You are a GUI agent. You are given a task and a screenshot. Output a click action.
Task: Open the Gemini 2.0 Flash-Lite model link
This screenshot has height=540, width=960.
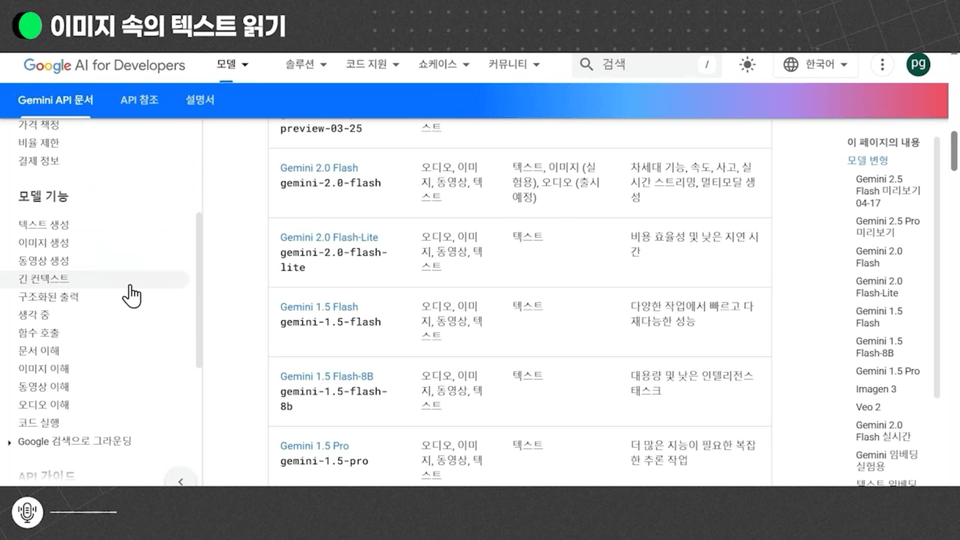[329, 237]
